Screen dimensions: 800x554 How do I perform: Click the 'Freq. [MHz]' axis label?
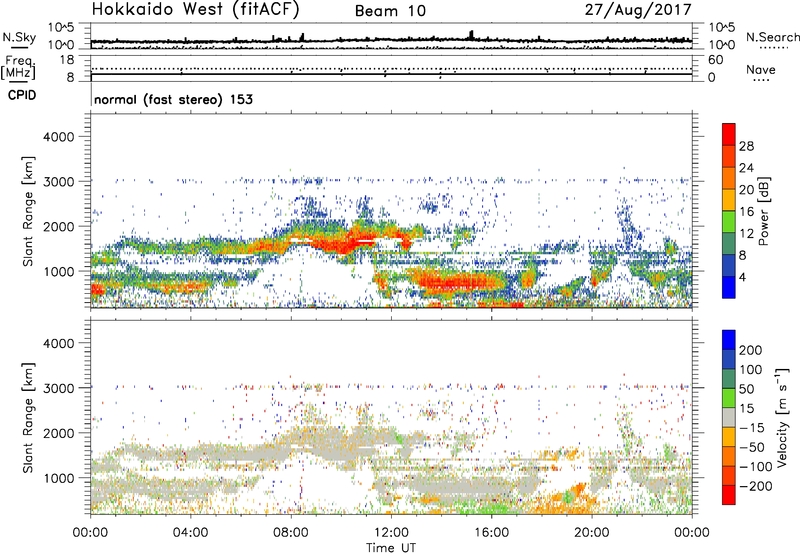[x=18, y=67]
